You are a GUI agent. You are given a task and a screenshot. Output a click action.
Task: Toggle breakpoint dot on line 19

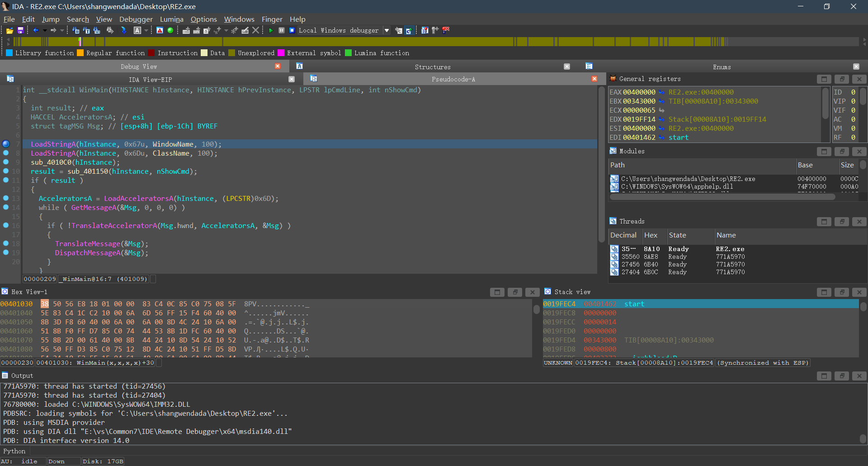point(6,252)
